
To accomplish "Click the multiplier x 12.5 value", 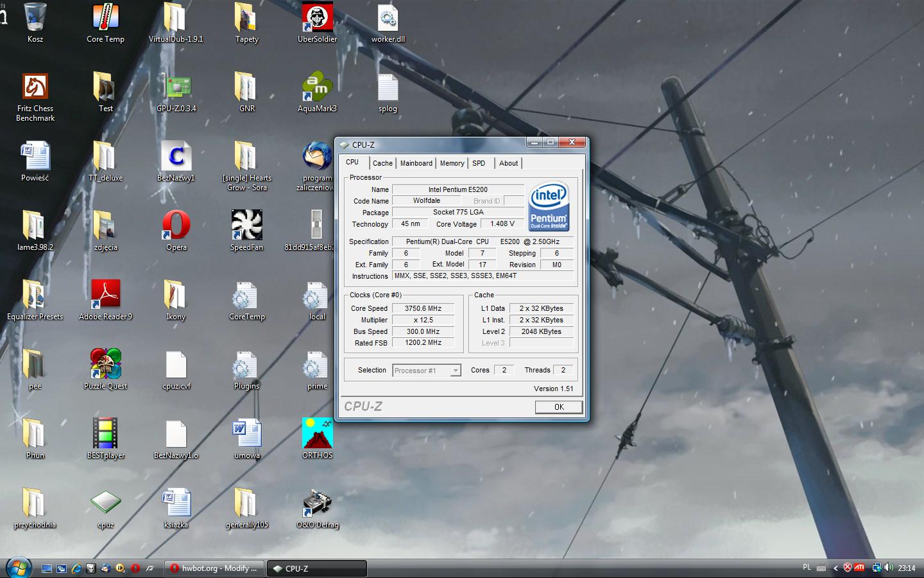I will click(x=424, y=320).
